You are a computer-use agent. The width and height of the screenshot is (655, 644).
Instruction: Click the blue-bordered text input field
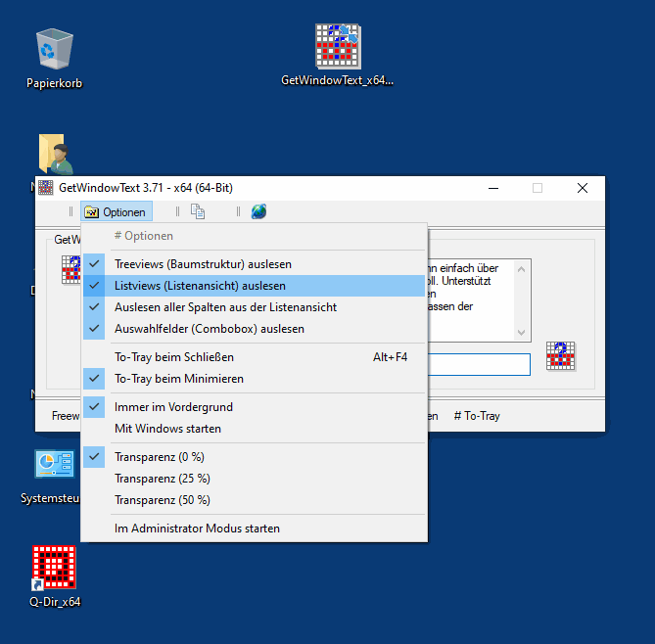pyautogui.click(x=479, y=365)
